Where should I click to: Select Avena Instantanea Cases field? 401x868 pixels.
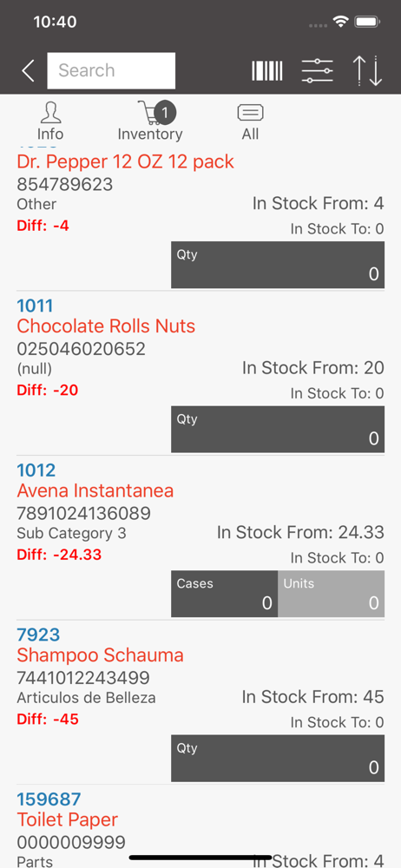point(224,594)
